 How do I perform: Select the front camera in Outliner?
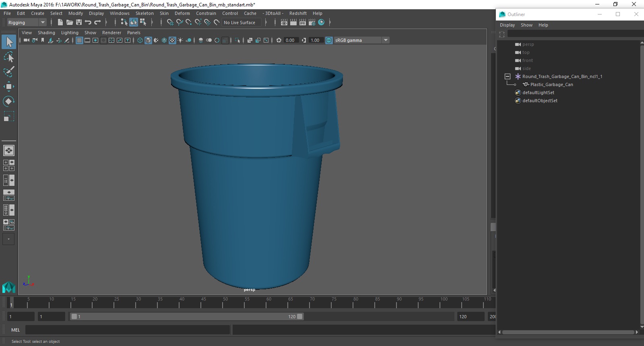(x=527, y=60)
